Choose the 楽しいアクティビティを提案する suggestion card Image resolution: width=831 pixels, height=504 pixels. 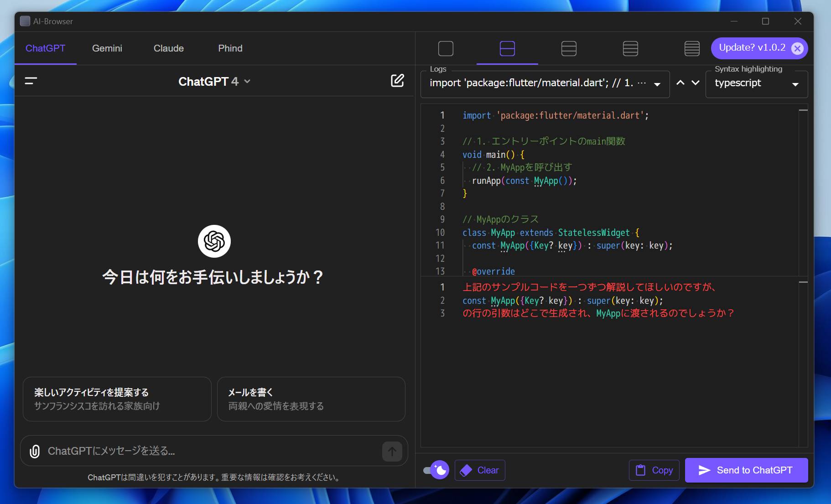point(117,399)
